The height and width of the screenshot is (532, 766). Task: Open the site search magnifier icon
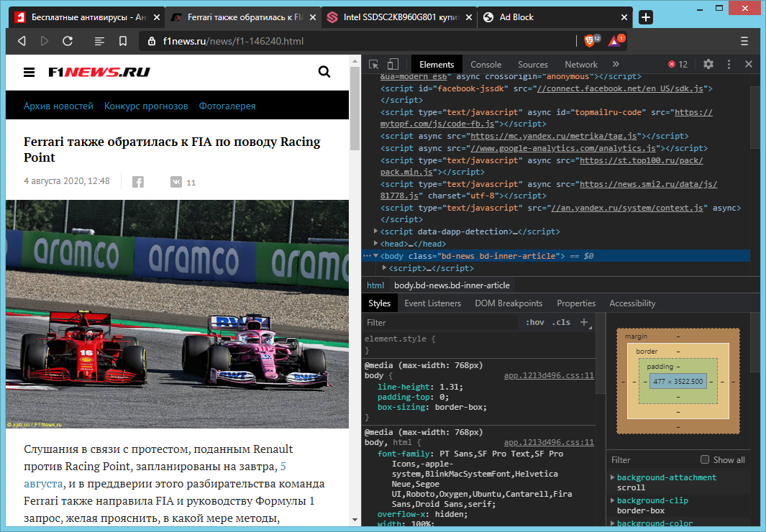[x=324, y=71]
